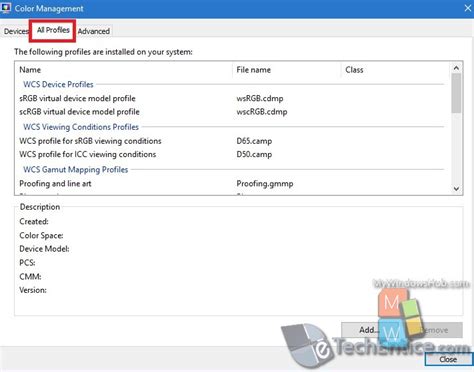Click the profile list scrollbar thumb
This screenshot has width=474, height=372.
coord(456,93)
